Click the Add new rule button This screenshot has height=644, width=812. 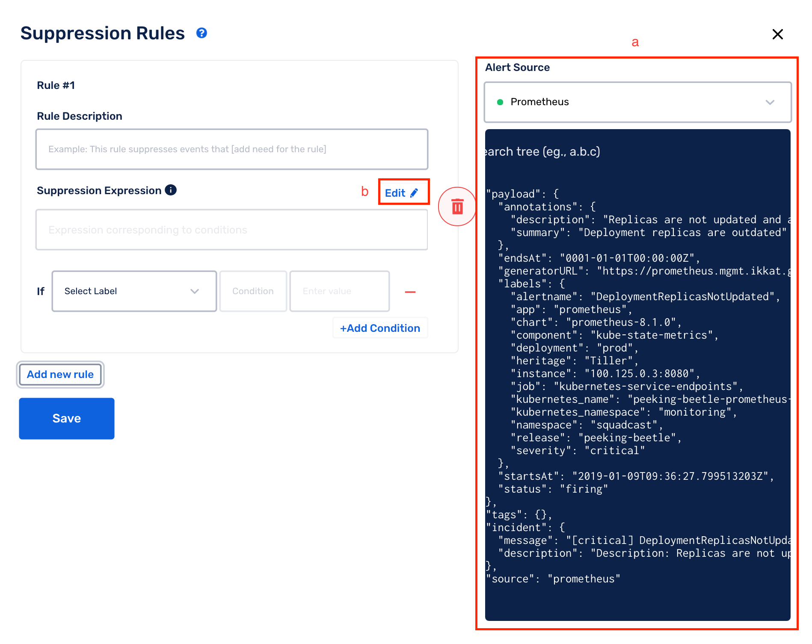pos(60,375)
